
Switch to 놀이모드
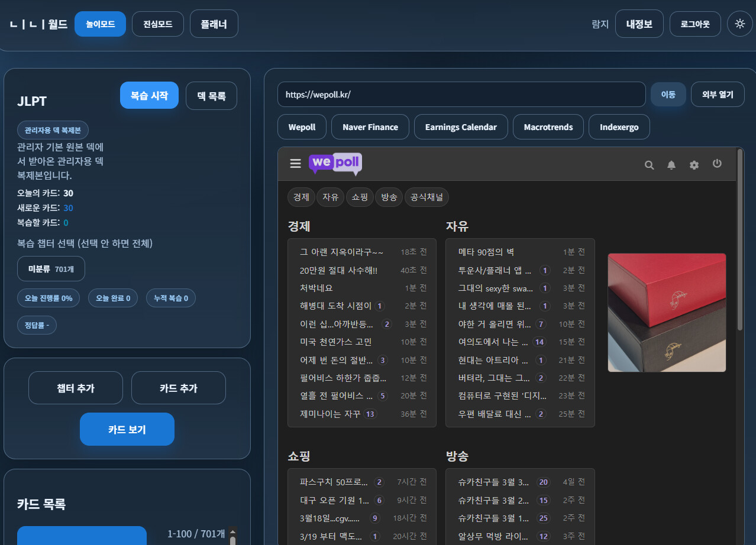(101, 24)
